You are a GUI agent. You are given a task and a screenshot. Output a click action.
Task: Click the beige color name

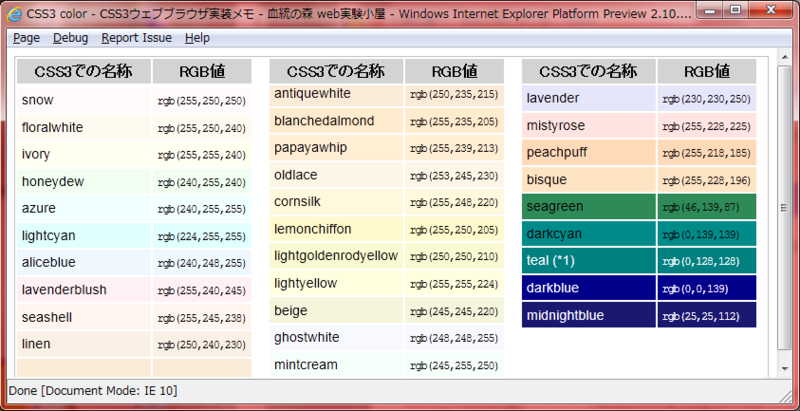point(291,311)
